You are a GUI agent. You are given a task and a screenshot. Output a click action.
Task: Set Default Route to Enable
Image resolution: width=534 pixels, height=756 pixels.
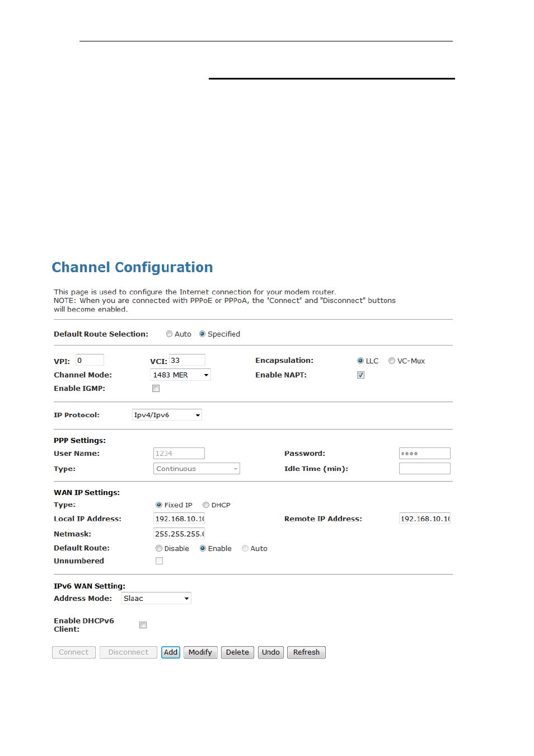[203, 549]
